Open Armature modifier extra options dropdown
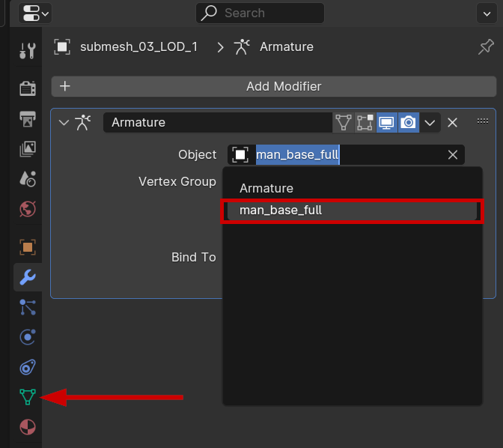This screenshot has height=448, width=503. (x=430, y=122)
